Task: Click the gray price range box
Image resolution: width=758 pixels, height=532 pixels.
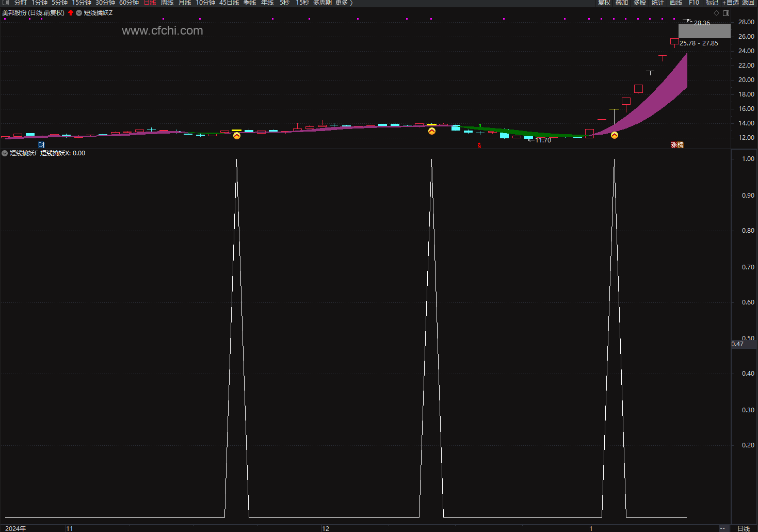Action: tap(704, 31)
